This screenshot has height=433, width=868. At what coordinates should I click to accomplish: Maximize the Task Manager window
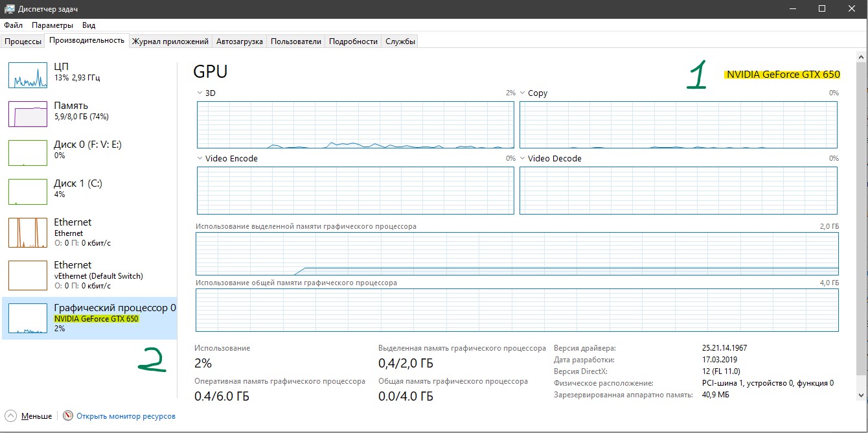click(x=822, y=8)
